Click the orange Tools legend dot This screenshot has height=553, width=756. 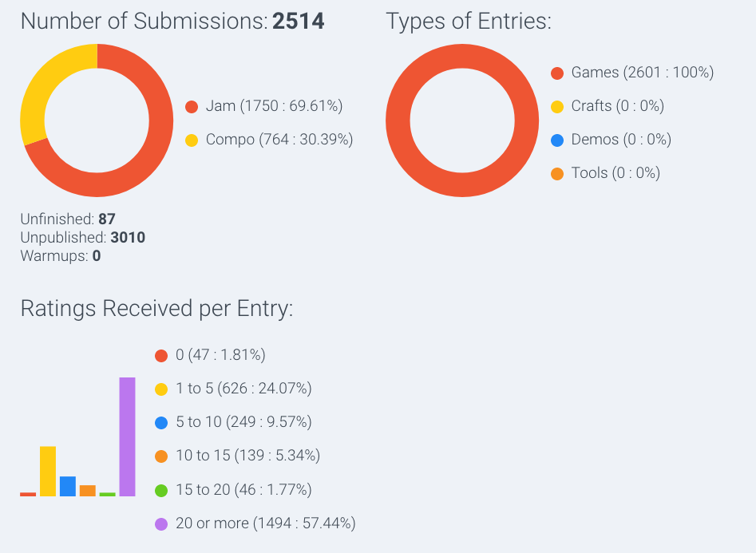(557, 174)
